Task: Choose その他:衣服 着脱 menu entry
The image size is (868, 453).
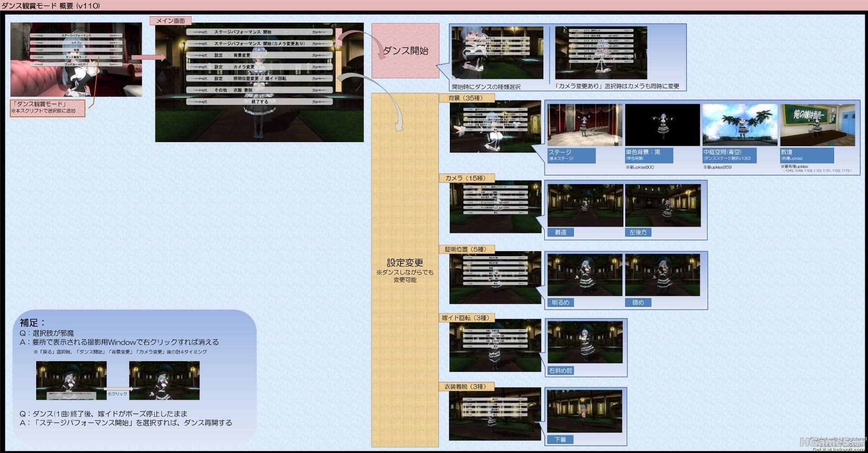Action: click(x=259, y=90)
